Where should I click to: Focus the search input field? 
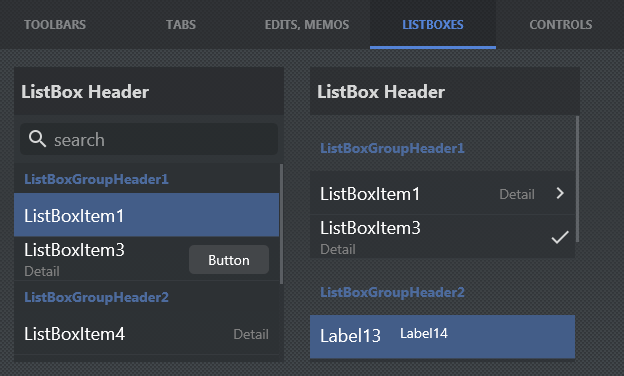click(x=149, y=139)
